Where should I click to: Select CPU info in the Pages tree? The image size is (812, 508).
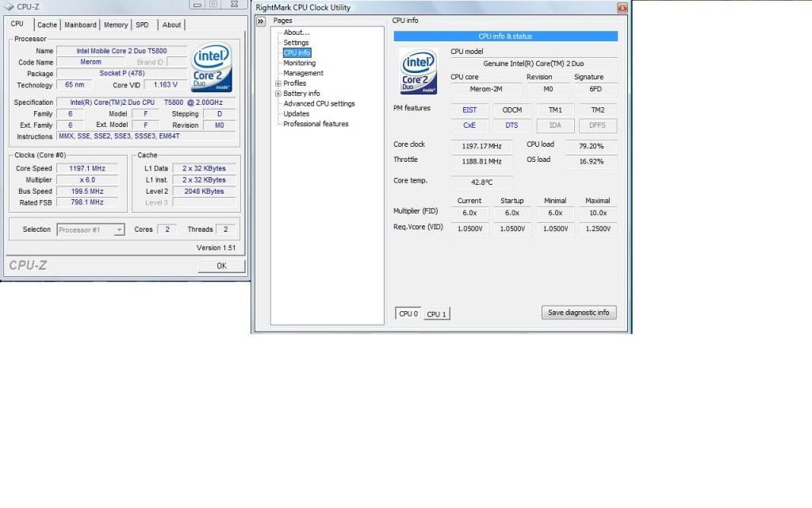point(297,53)
